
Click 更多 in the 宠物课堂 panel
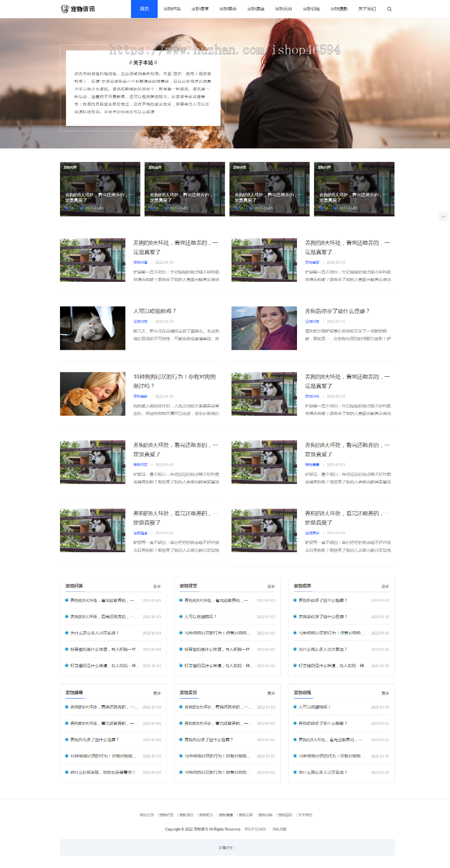click(x=271, y=586)
